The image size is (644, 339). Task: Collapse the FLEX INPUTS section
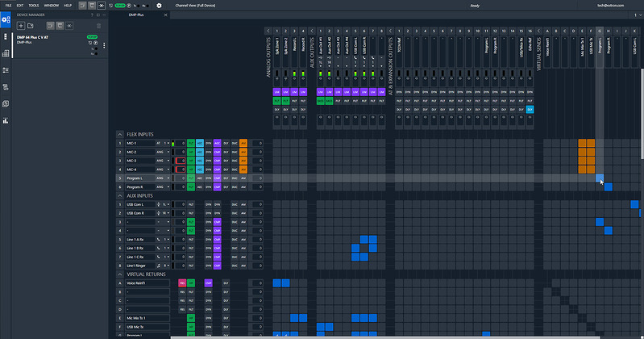121,134
